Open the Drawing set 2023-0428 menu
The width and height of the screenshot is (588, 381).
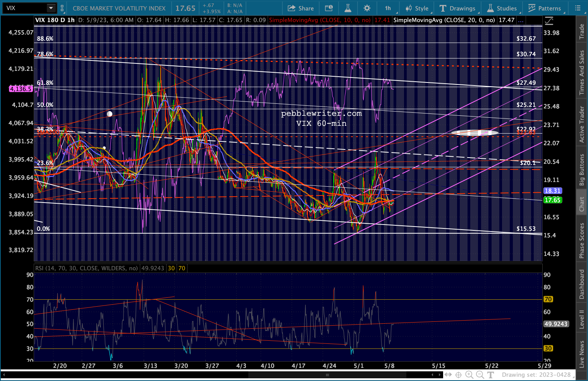pos(536,374)
